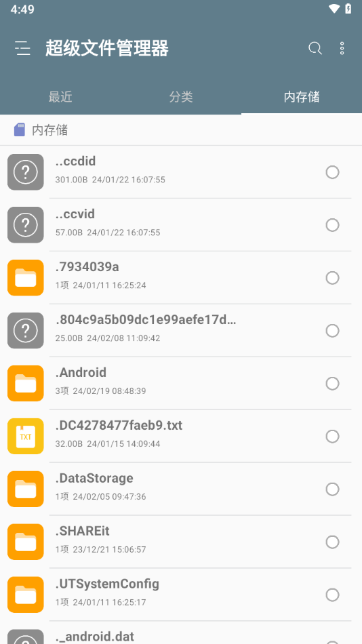Tap the folder icon for .7934039a

coord(26,278)
